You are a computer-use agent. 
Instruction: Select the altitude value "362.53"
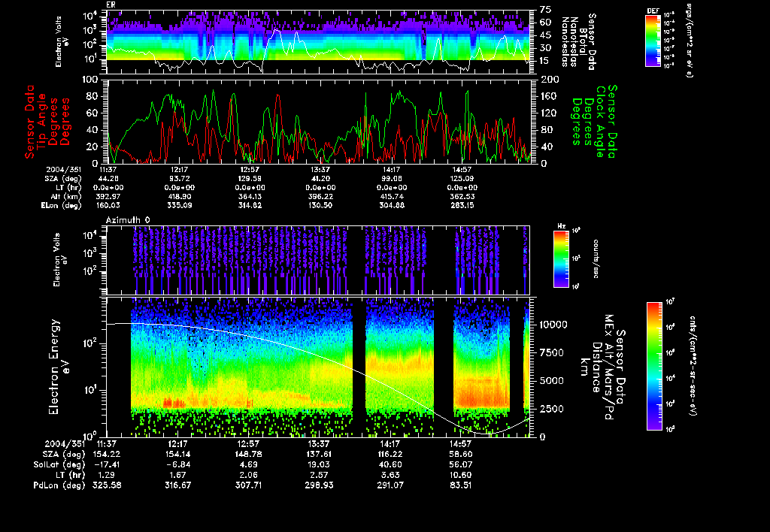click(x=462, y=196)
